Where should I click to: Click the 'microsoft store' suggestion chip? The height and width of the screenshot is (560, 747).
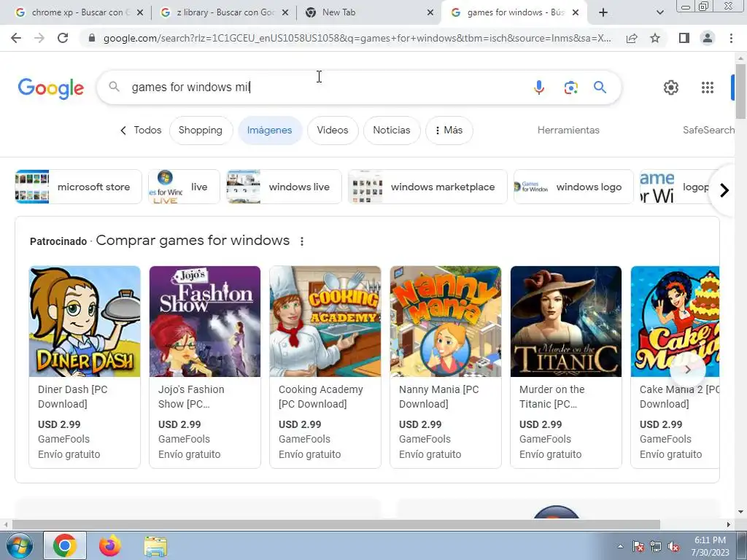[79, 187]
